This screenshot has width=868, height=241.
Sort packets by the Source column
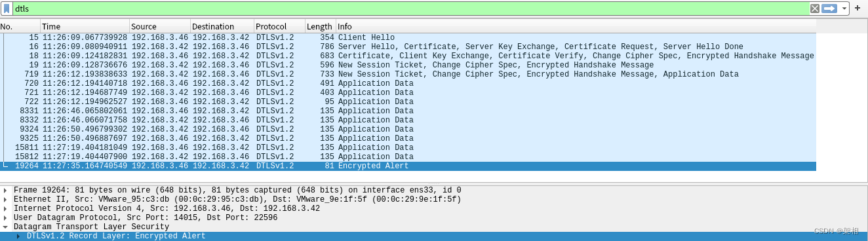coord(159,26)
